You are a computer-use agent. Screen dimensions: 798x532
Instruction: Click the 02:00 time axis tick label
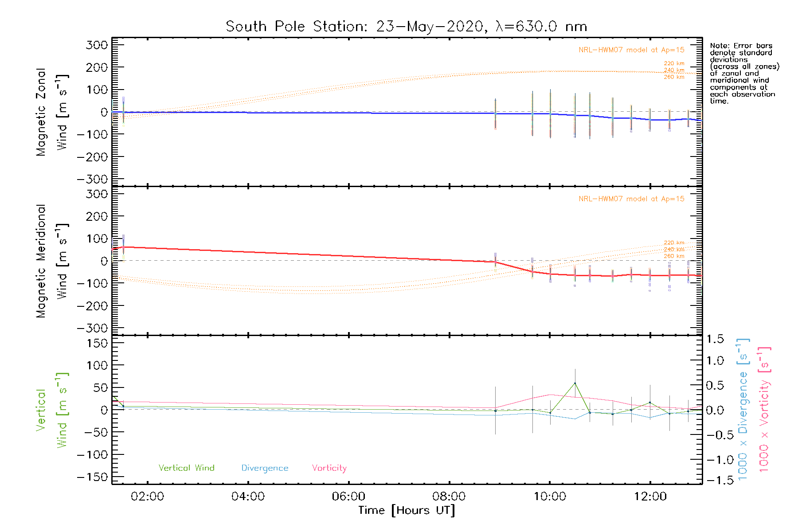147,497
